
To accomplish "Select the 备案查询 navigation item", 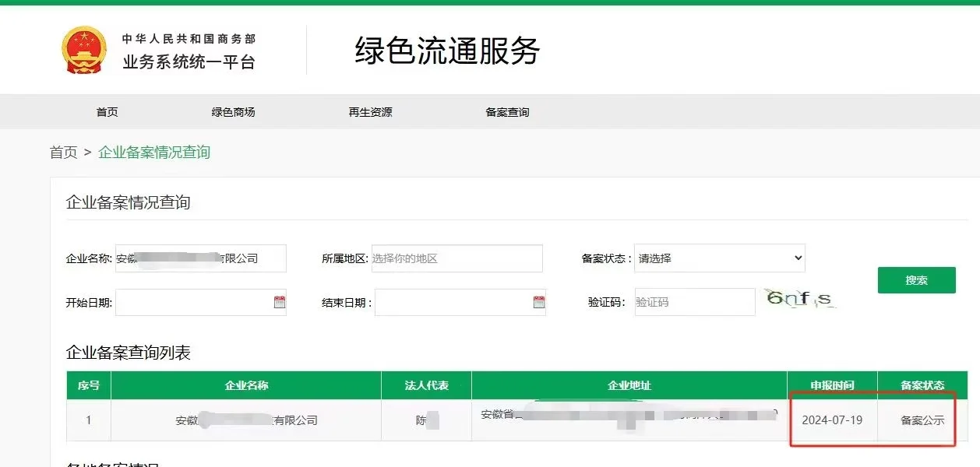I will click(507, 111).
